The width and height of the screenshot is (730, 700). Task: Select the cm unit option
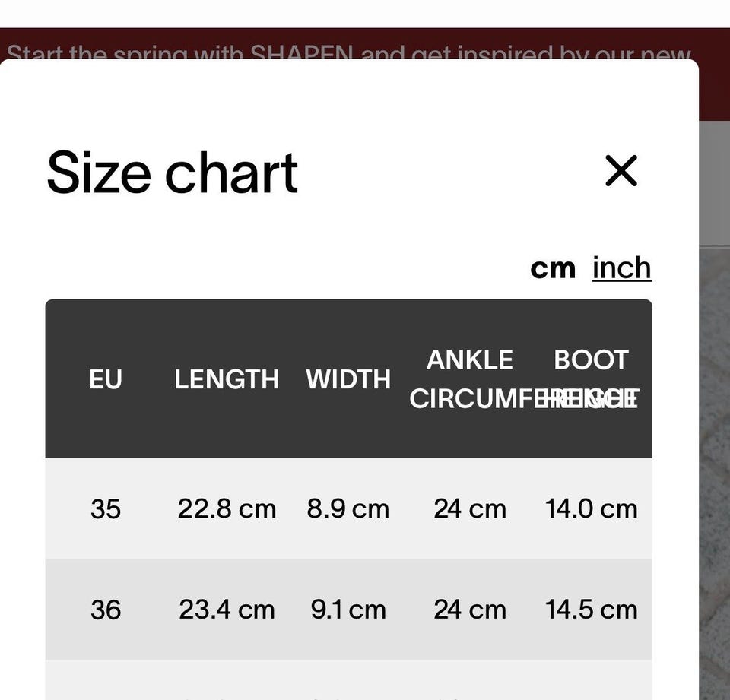tap(553, 268)
